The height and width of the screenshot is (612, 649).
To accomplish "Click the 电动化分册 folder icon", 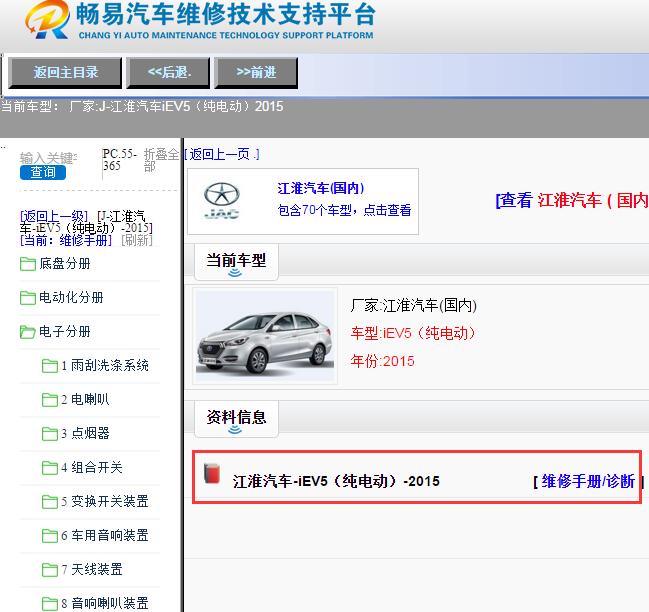I will 28,298.
